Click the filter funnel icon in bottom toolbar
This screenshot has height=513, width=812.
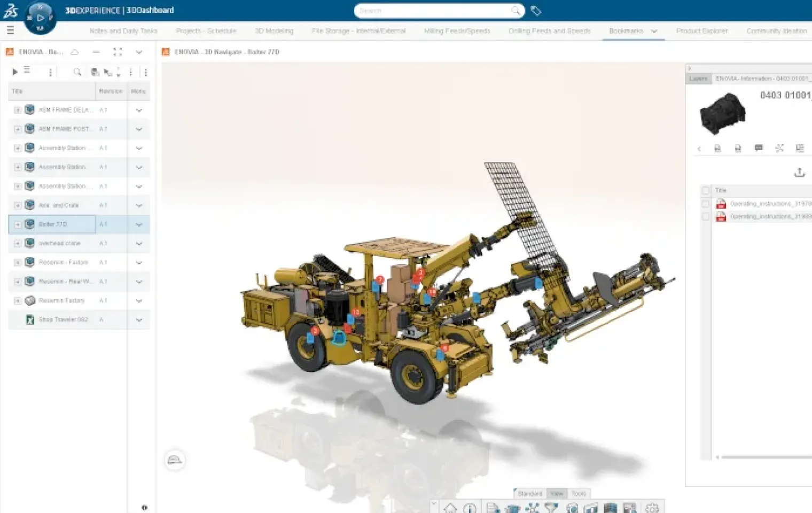551,508
